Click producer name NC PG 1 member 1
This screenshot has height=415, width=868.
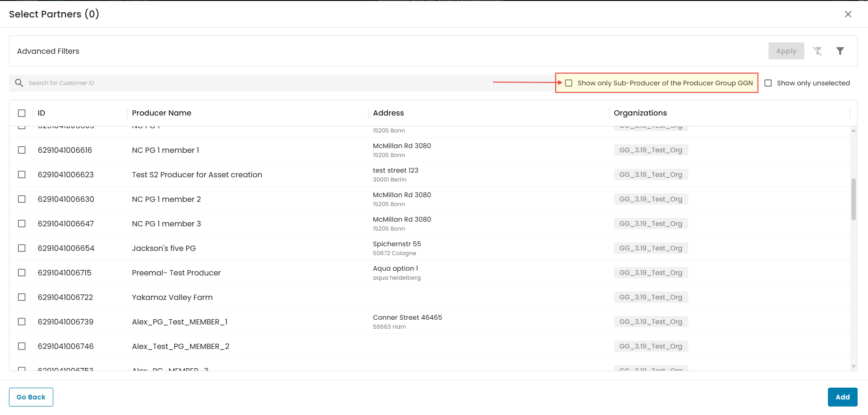coord(165,150)
